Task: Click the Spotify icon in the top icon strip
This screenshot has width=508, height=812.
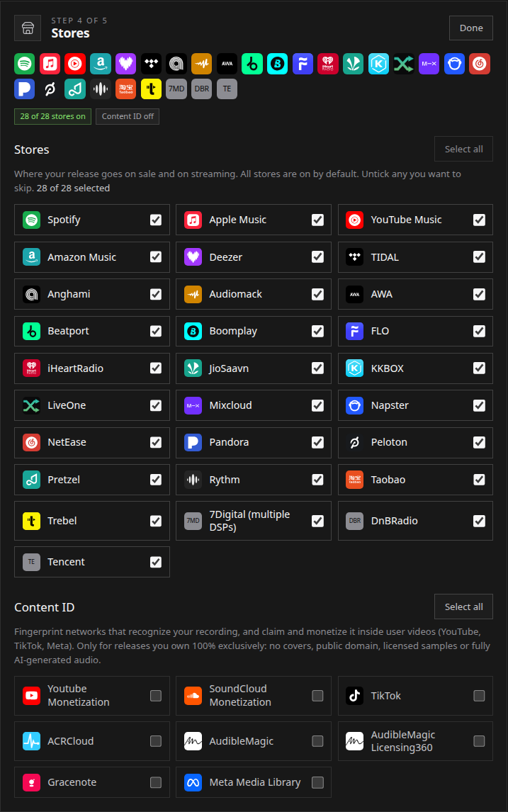Action: tap(24, 64)
